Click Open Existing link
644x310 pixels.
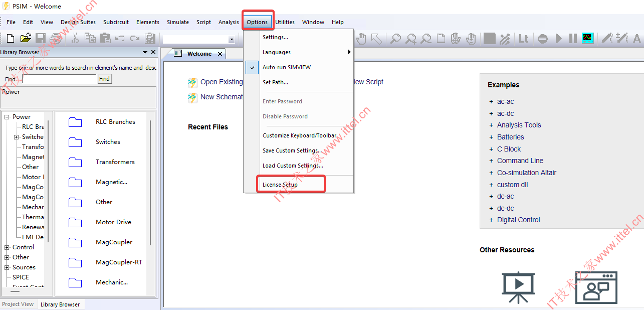tap(222, 82)
